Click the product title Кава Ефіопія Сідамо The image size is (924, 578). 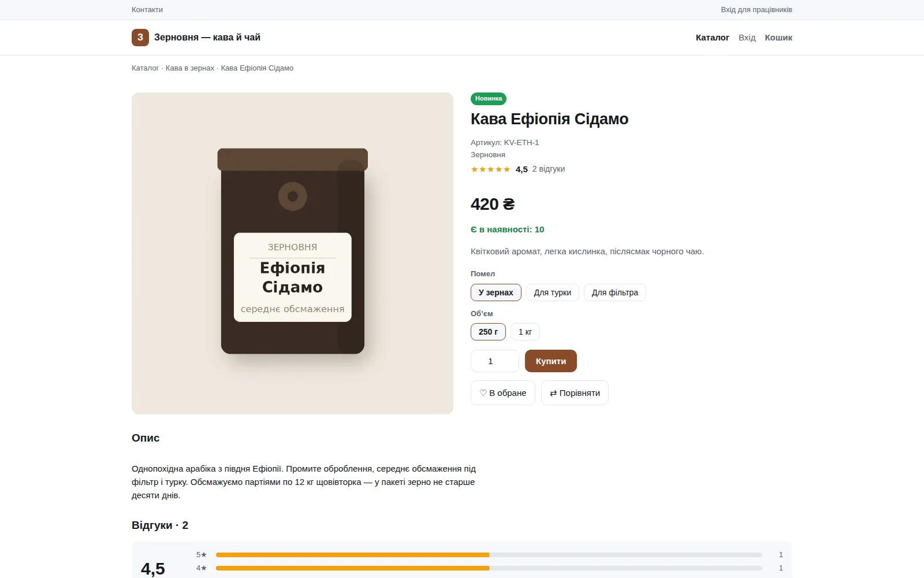(549, 119)
